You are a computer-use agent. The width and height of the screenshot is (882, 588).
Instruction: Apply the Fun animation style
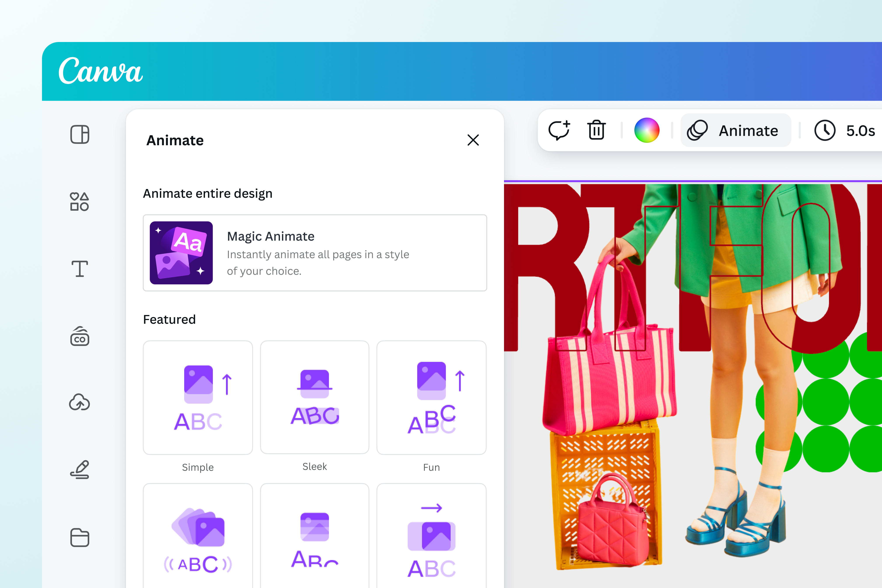pos(432,397)
